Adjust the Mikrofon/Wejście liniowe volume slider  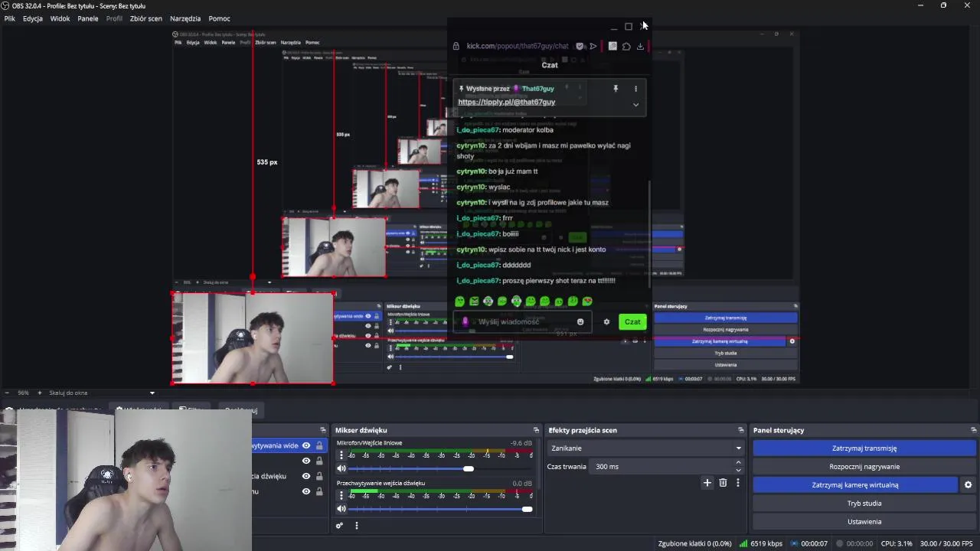(441, 468)
